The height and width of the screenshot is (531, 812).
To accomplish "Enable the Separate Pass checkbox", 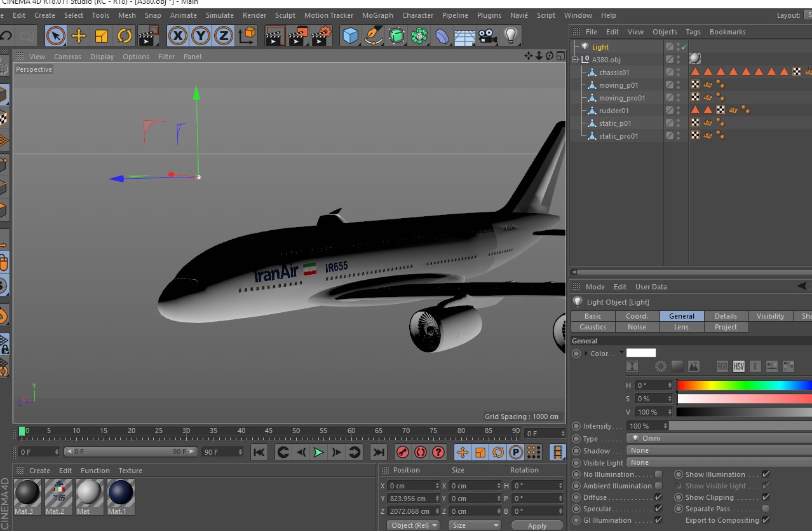I will pos(766,509).
